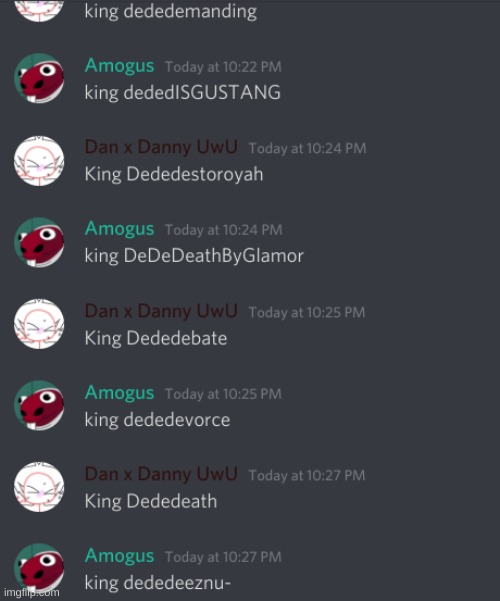Image resolution: width=500 pixels, height=601 pixels.
Task: Click Amogus avatar beside the dededevorce message
Action: [x=39, y=406]
